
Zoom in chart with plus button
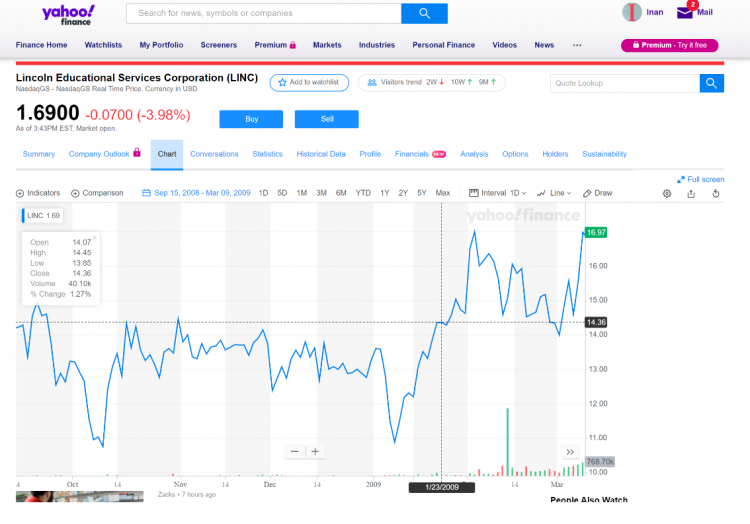pos(315,451)
